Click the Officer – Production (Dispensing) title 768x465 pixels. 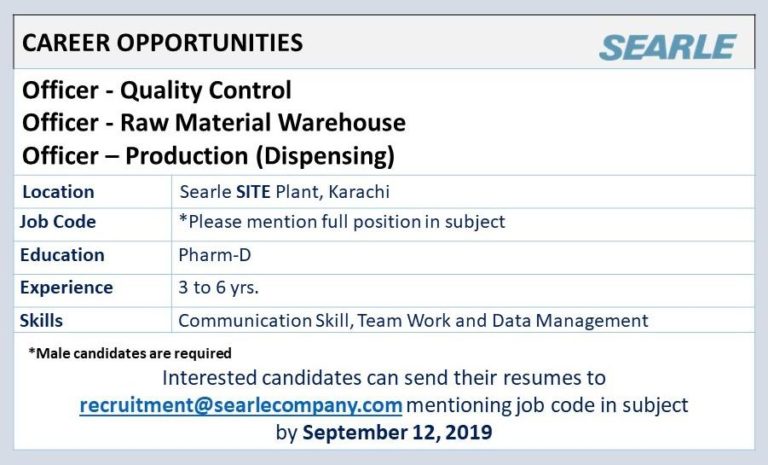click(x=208, y=156)
